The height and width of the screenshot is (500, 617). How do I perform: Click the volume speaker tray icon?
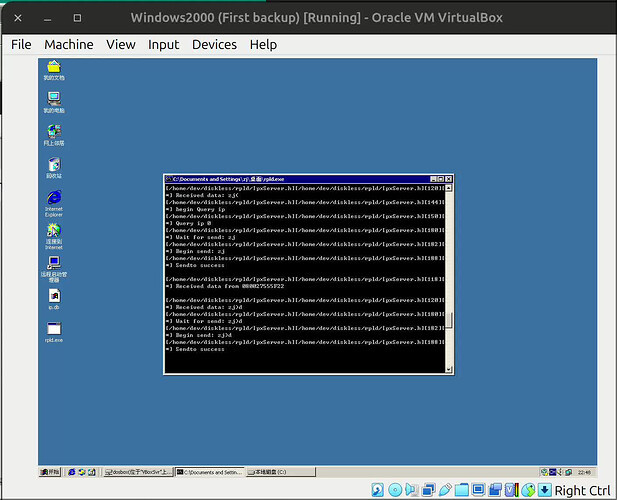point(560,472)
